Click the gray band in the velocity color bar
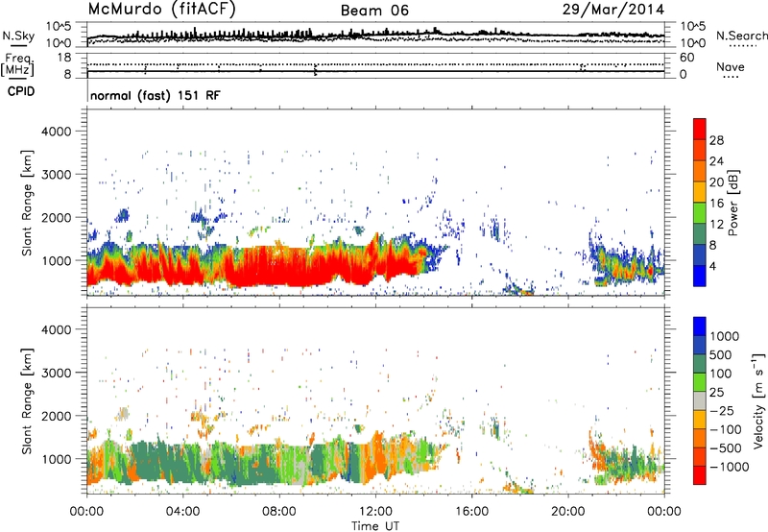 click(x=700, y=400)
